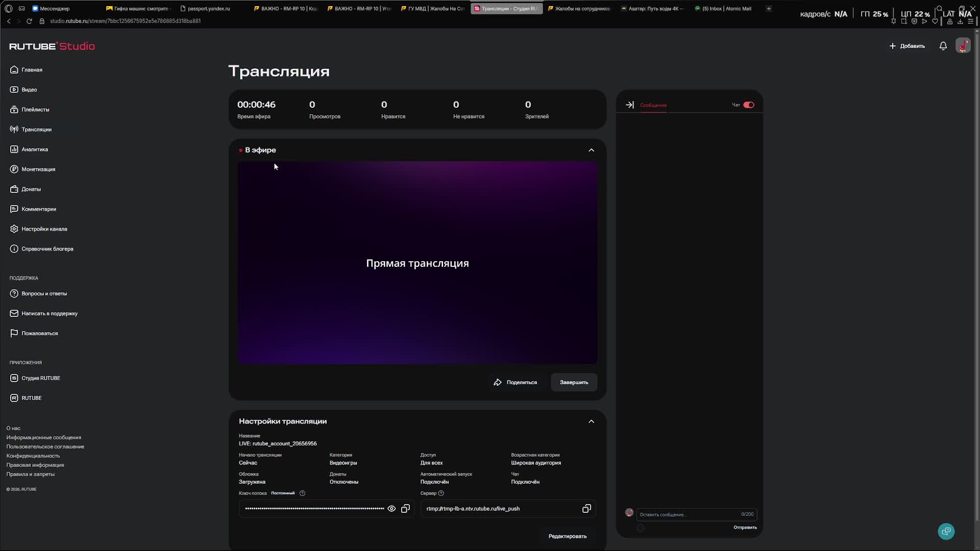Collapse Настройки трансляции section
This screenshot has height=551, width=980.
coord(591,421)
